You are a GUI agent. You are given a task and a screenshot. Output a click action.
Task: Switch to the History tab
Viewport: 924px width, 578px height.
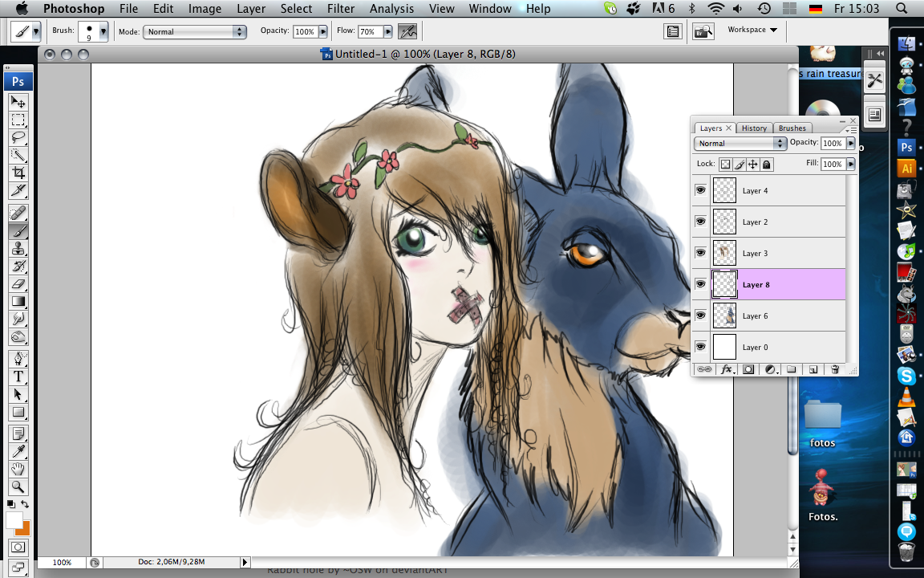(x=753, y=128)
